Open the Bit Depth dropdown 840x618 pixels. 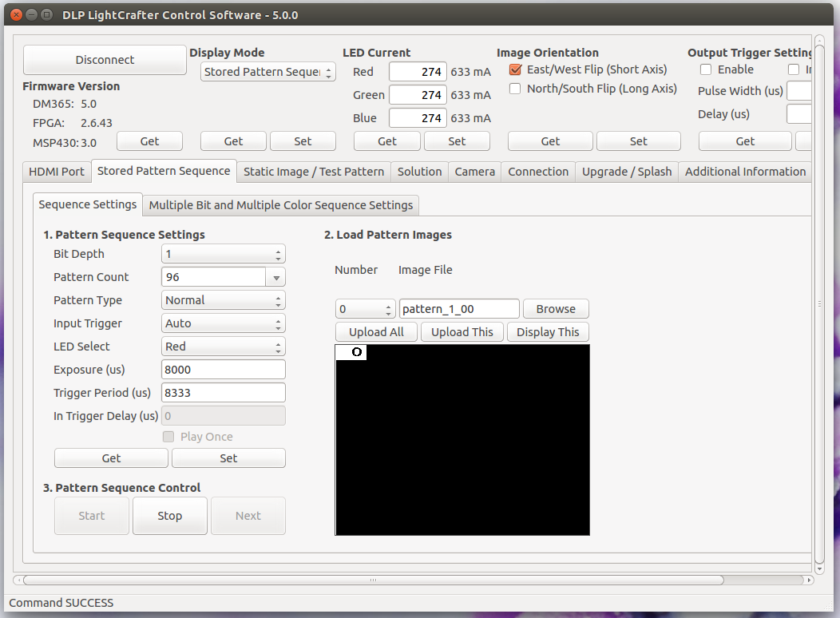click(x=223, y=254)
